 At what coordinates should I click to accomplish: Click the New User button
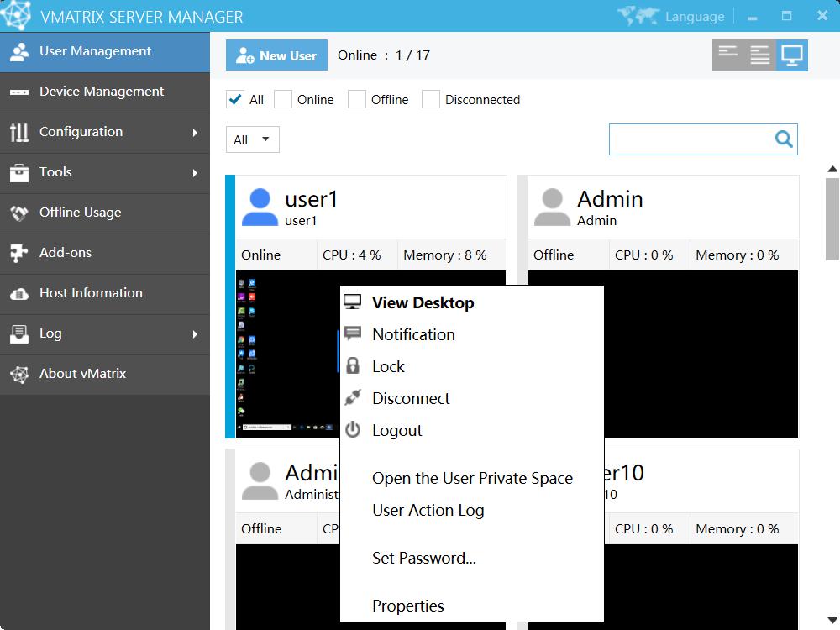tap(276, 55)
